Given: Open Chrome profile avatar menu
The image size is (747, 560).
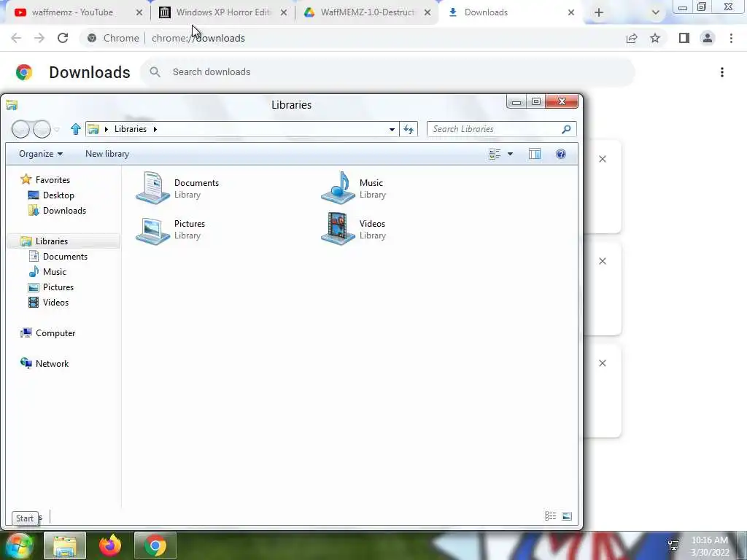Looking at the screenshot, I should click(708, 38).
